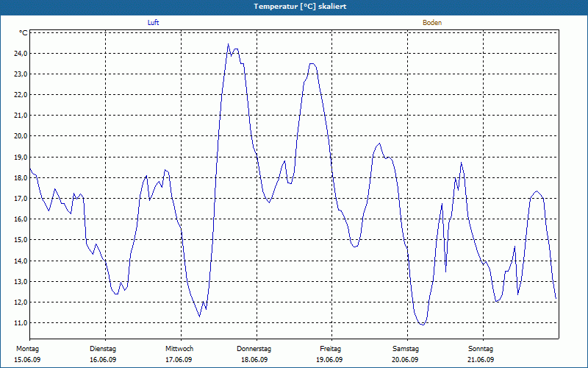This screenshot has height=368, width=588.
Task: Click the Montag day label
Action: pyautogui.click(x=27, y=349)
